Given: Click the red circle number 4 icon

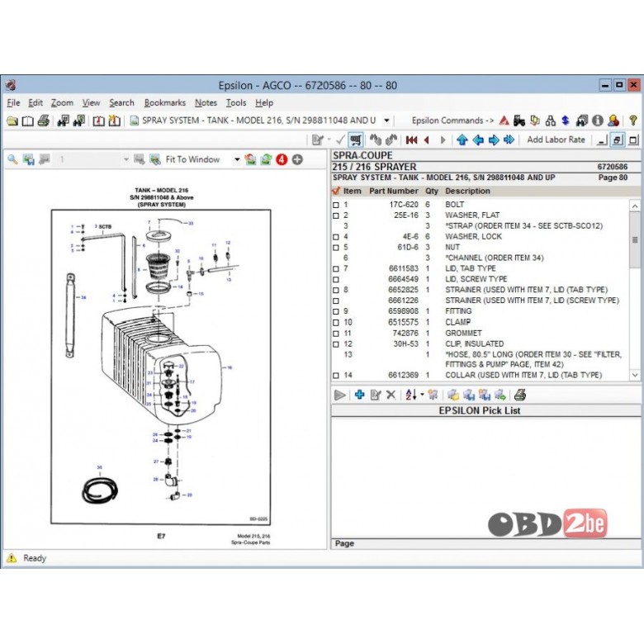Looking at the screenshot, I should (x=282, y=159).
